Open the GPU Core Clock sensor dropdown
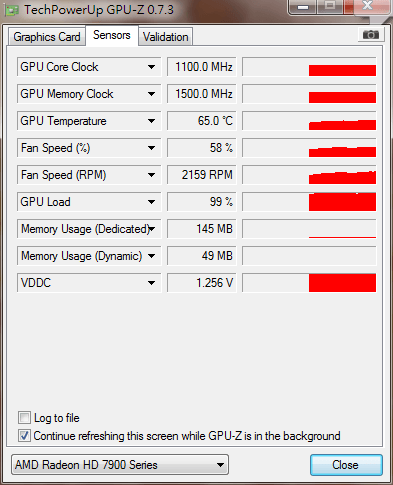This screenshot has width=393, height=485. coord(151,67)
